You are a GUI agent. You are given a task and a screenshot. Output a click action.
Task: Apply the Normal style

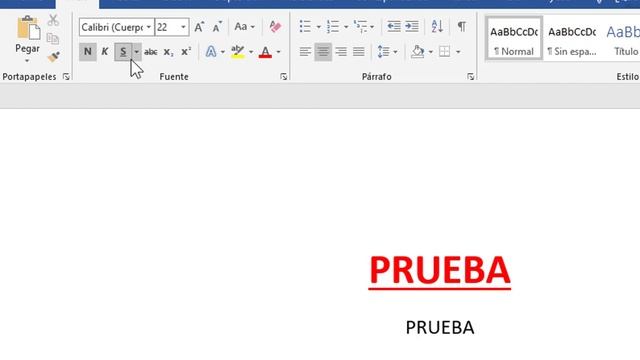tap(514, 39)
